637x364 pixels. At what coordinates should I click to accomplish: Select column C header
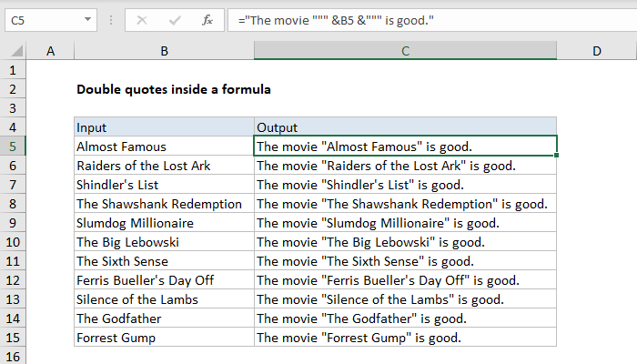(x=405, y=52)
